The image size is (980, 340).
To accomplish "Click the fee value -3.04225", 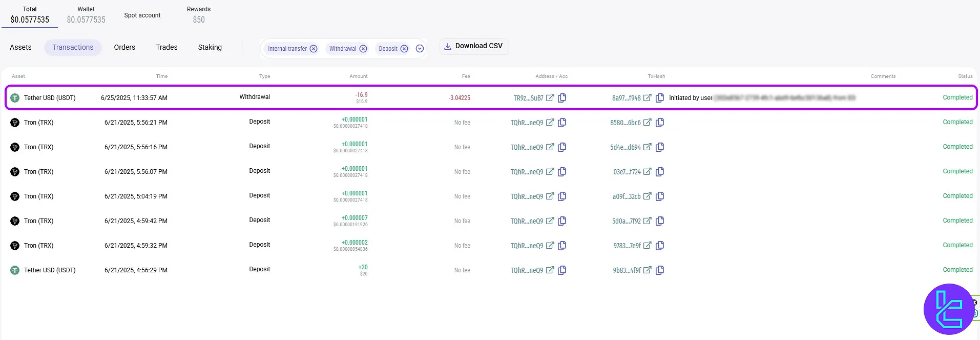I will pyautogui.click(x=460, y=98).
